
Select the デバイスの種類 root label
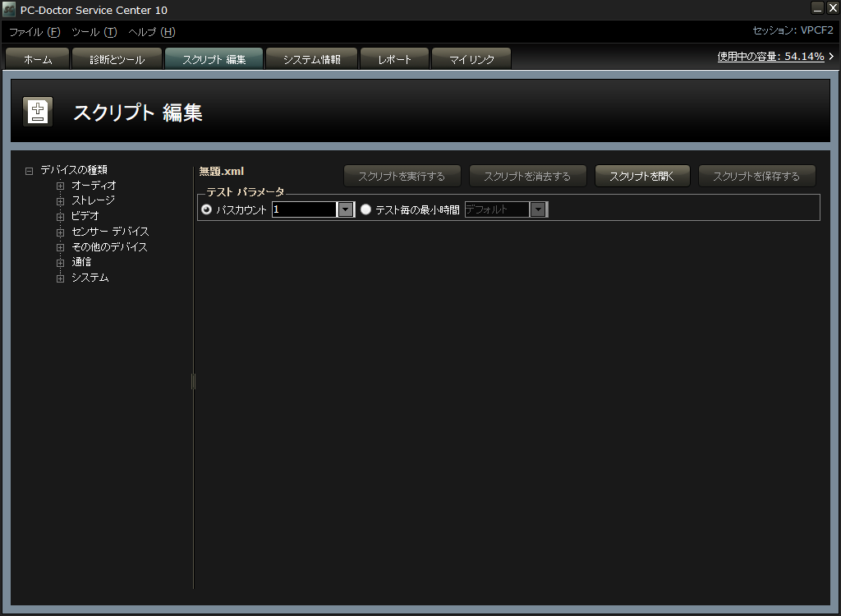(x=74, y=169)
